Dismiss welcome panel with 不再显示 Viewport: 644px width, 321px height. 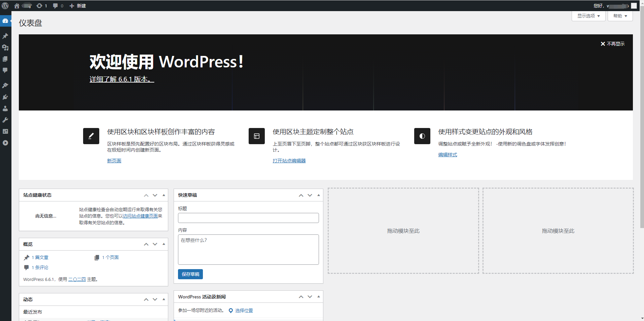(x=613, y=44)
